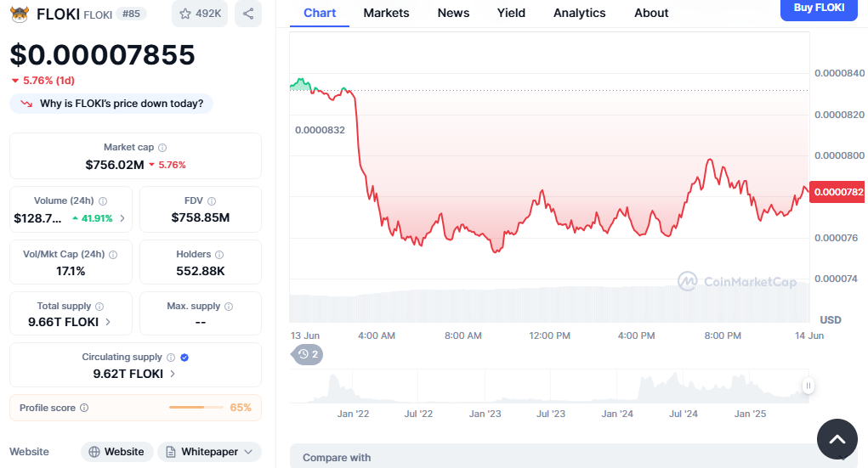Open the News tab
Viewport: 868px width, 468px height.
click(453, 14)
